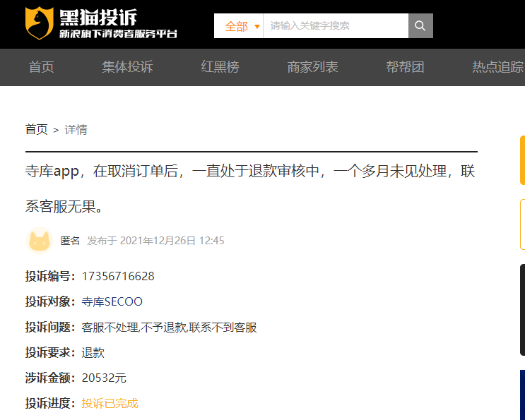525x420 pixels.
Task: Open the 寺库SECOO merchant link
Action: (x=112, y=301)
